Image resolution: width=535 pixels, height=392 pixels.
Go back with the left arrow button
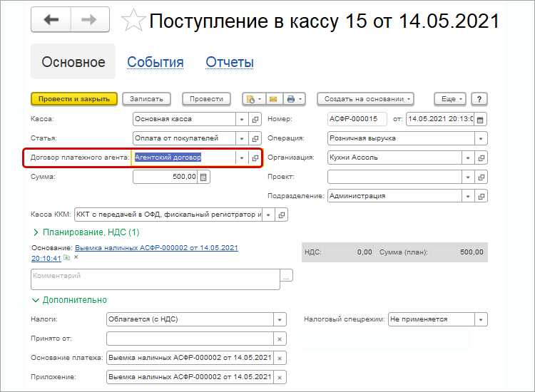[51, 20]
